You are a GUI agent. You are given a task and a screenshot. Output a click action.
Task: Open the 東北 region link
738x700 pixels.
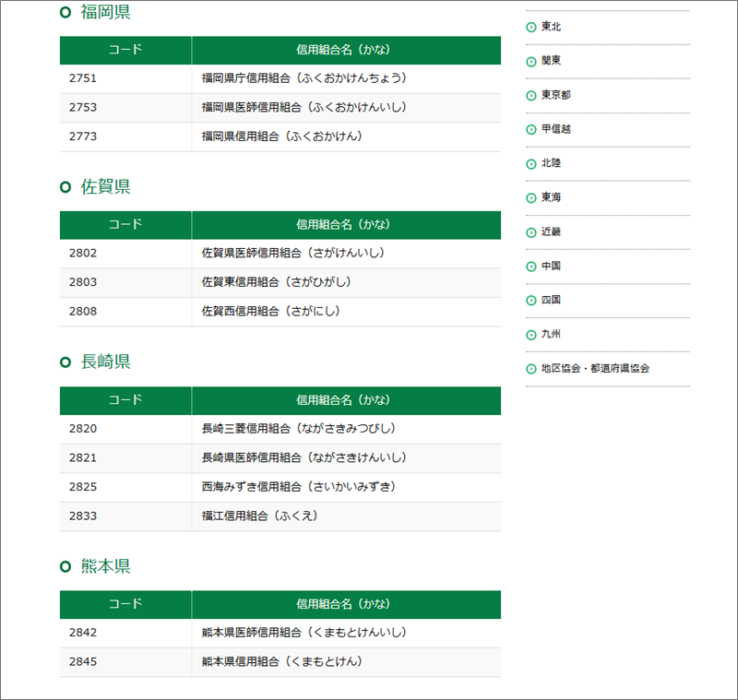[551, 27]
